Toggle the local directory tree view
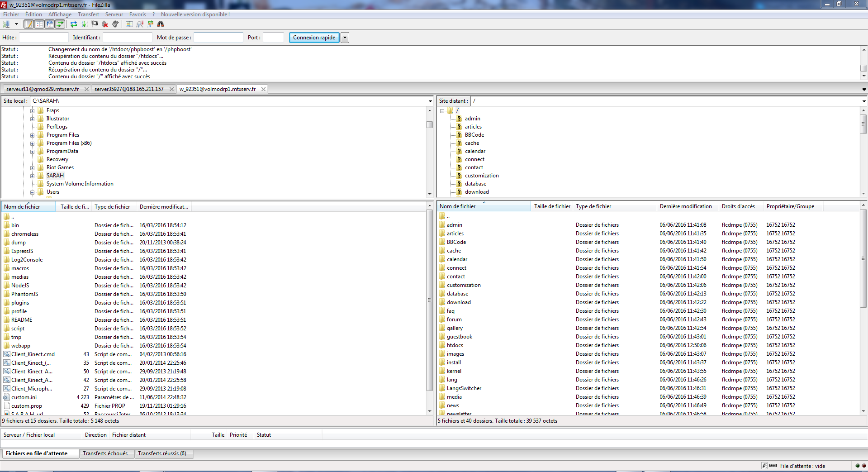The width and height of the screenshot is (868, 472). point(39,24)
